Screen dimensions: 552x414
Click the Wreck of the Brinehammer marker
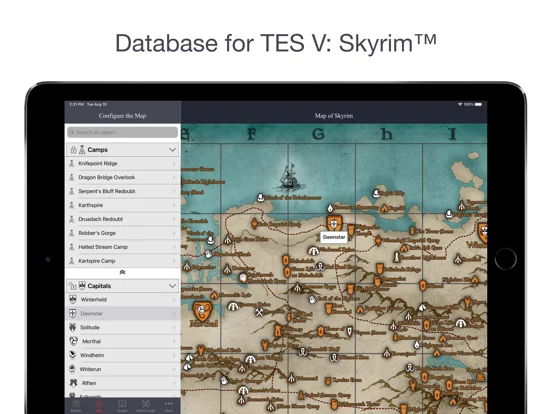point(261,197)
